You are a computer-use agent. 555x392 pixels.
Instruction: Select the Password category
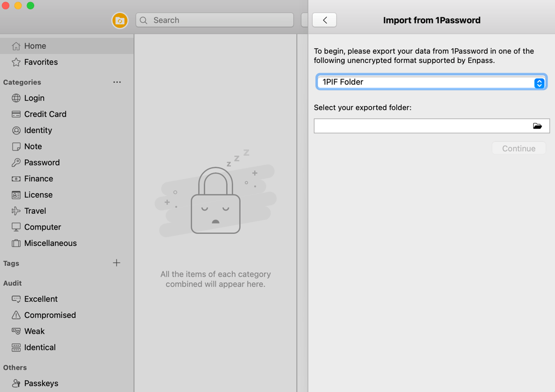click(x=67, y=162)
